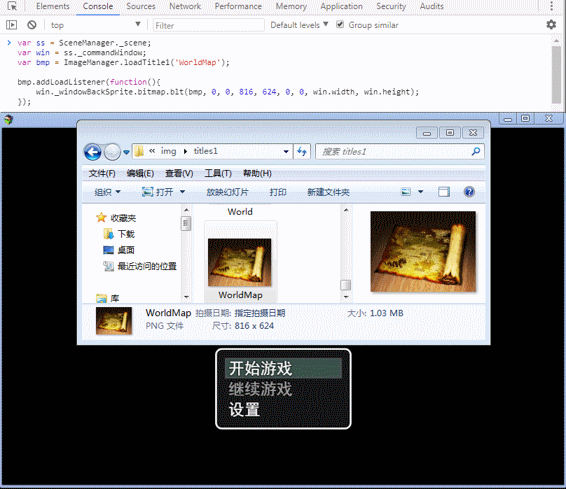
Task: Expand the 打开 dropdown arrow
Action: point(183,192)
